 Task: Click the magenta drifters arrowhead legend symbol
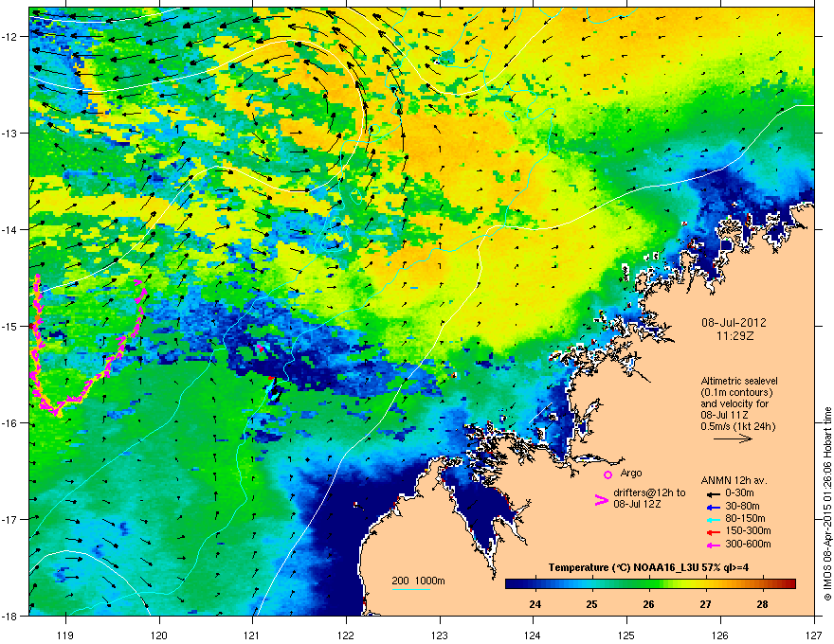click(x=601, y=500)
